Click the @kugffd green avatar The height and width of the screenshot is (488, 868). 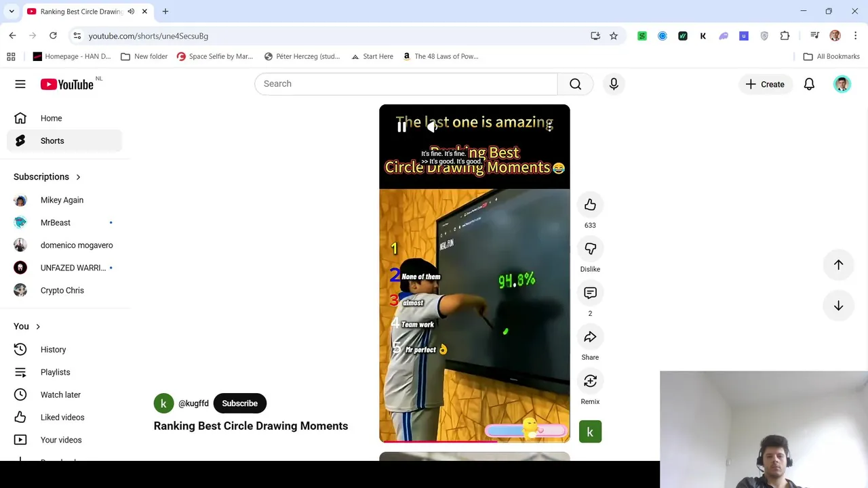[163, 403]
